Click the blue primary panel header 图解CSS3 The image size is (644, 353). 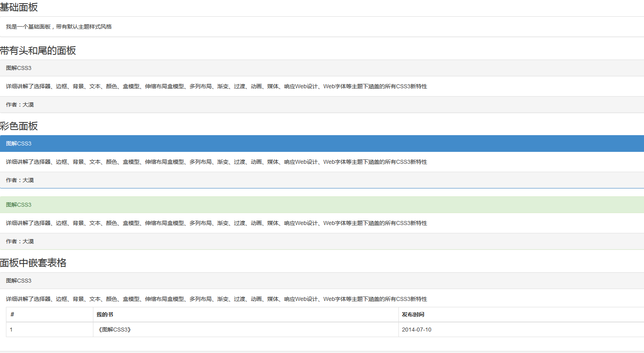(322, 144)
